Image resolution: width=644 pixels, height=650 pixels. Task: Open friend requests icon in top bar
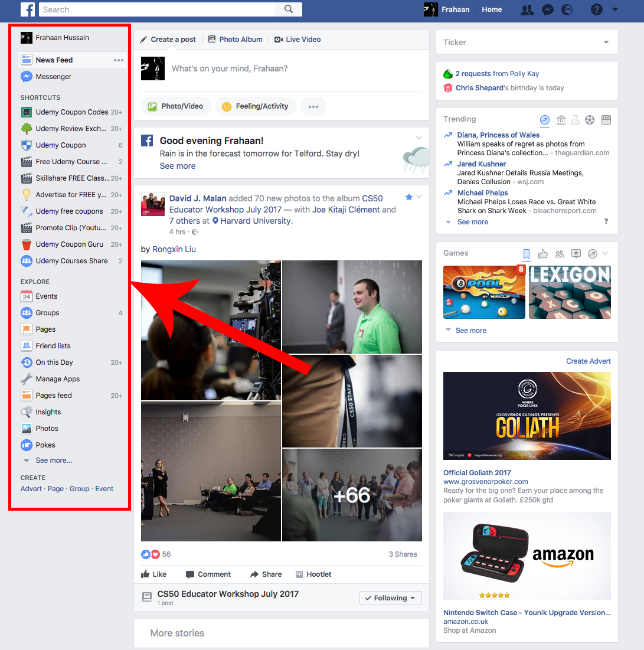(527, 9)
